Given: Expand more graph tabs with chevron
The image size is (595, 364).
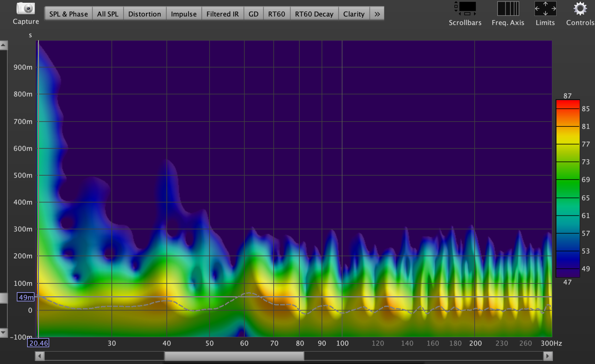Looking at the screenshot, I should pyautogui.click(x=377, y=14).
